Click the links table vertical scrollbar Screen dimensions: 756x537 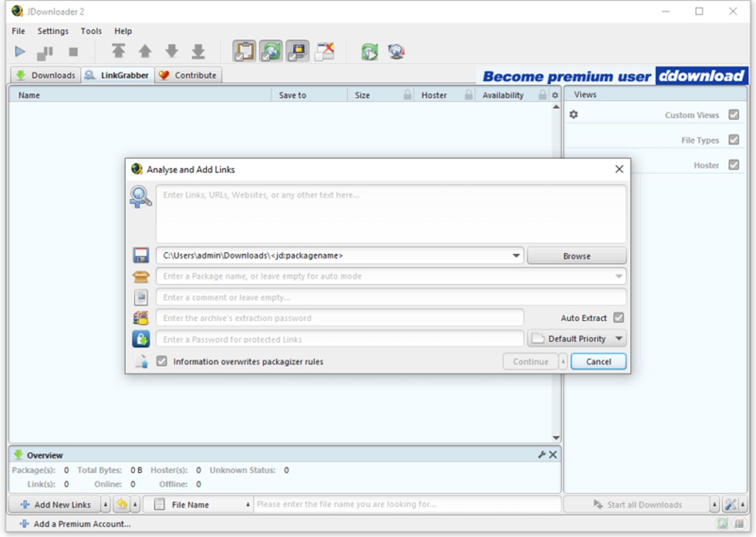pos(556,271)
